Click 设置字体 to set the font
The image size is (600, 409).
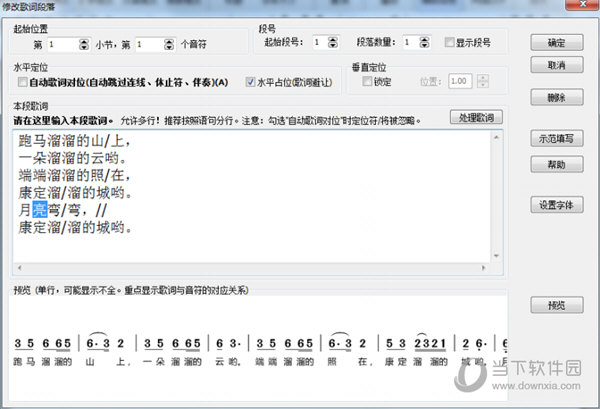point(557,205)
